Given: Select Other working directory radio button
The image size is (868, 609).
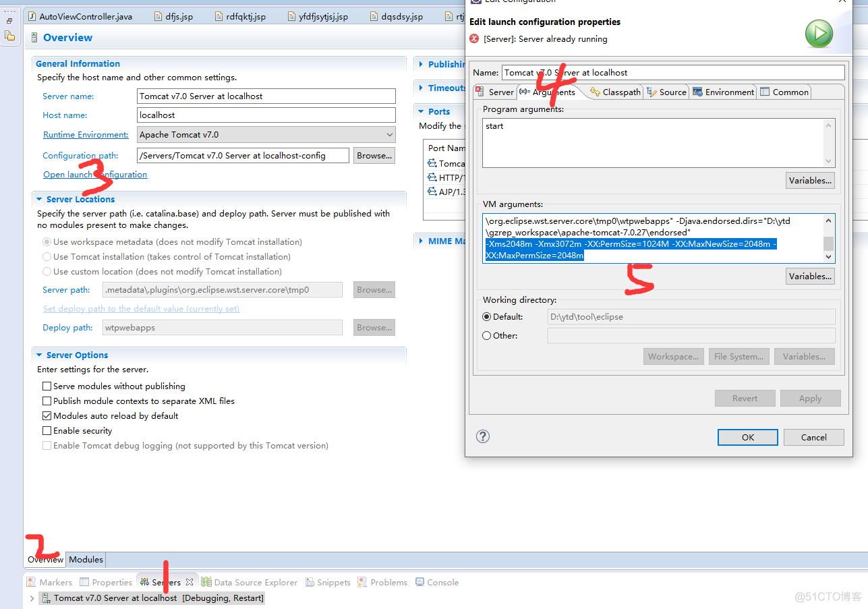Looking at the screenshot, I should click(487, 335).
